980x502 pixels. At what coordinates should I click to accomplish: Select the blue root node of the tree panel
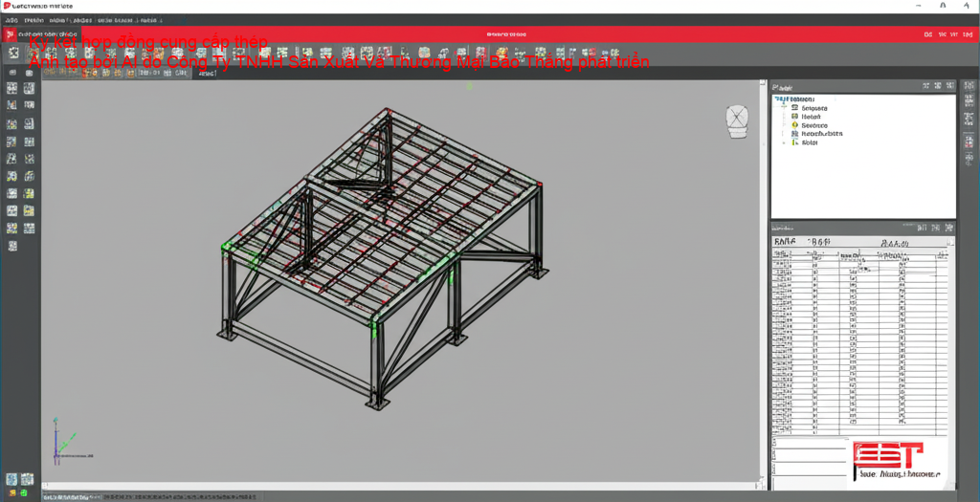click(x=793, y=99)
